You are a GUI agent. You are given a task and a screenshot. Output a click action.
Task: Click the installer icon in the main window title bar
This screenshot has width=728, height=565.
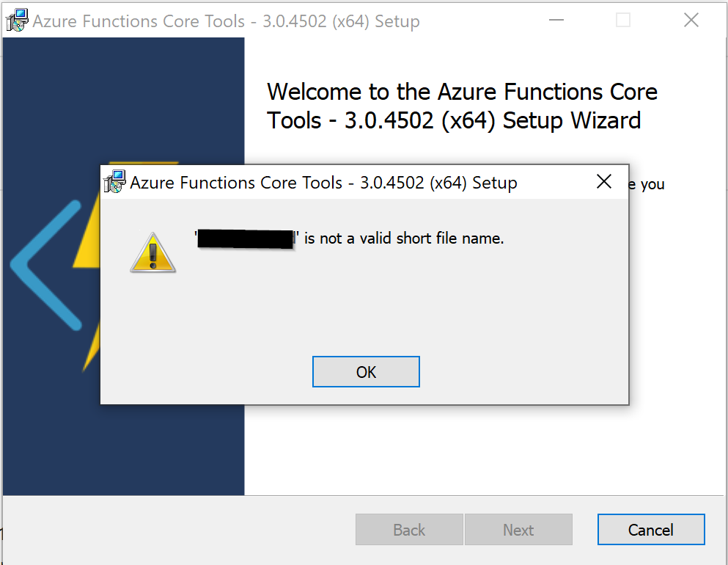[x=16, y=20]
